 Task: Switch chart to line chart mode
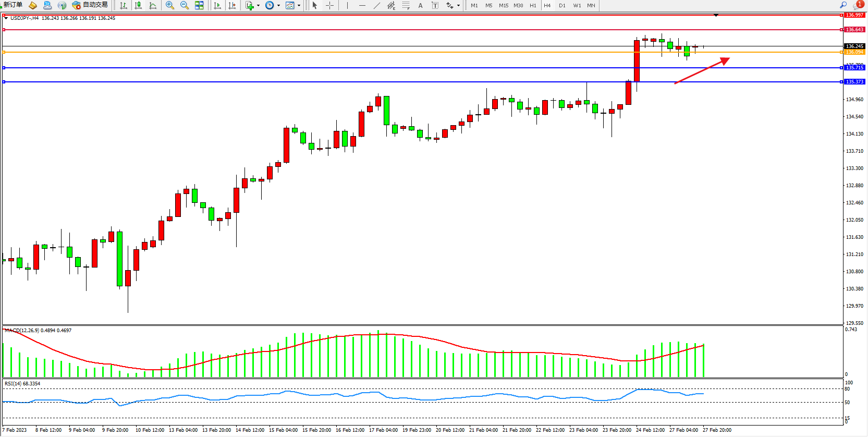pos(153,6)
